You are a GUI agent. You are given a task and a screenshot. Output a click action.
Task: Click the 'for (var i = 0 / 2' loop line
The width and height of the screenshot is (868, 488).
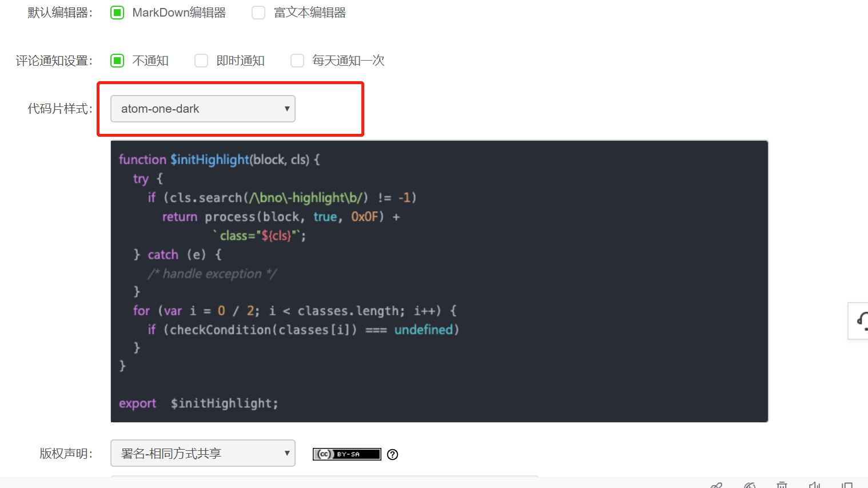click(294, 311)
